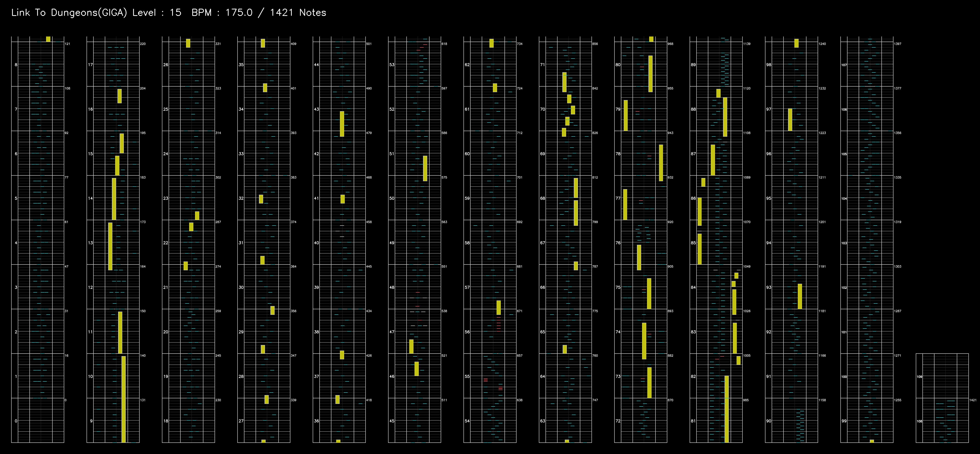
Task: Select the measure number 71 label
Action: (543, 65)
